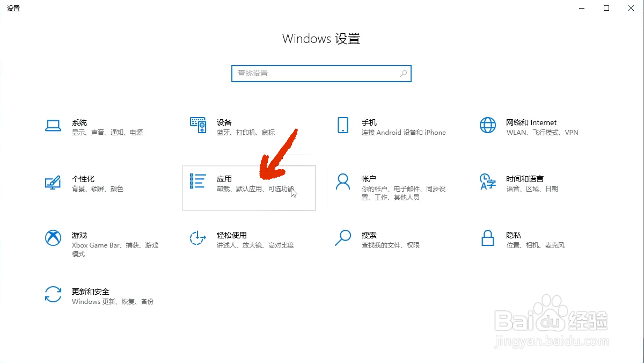Screen dimensions: 644x363
Task: Open the Network & Internet globe icon
Action: [x=488, y=125]
